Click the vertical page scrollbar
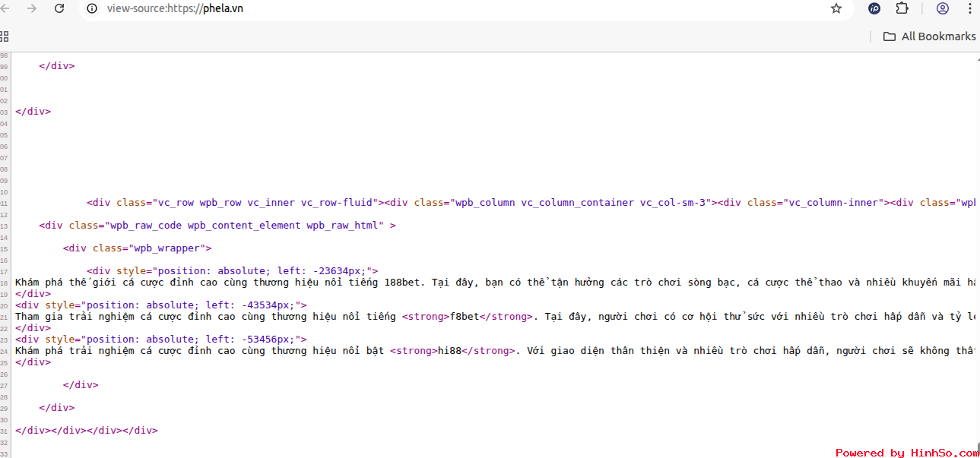 977,228
